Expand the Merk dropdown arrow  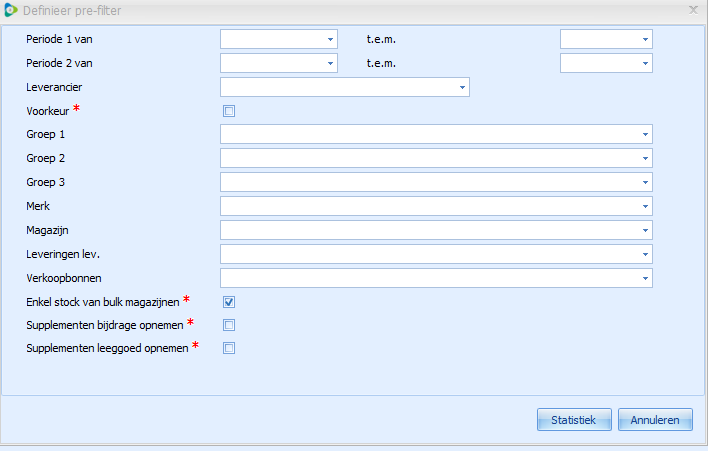tap(645, 206)
